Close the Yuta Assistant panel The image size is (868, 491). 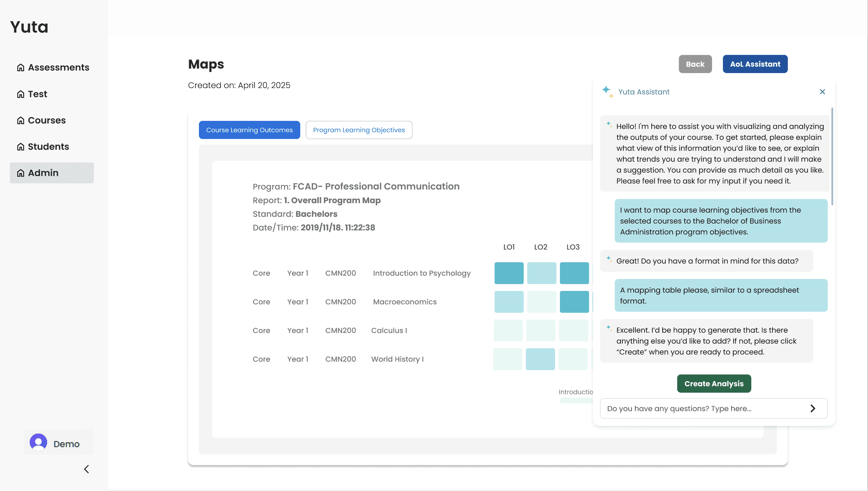coord(822,92)
